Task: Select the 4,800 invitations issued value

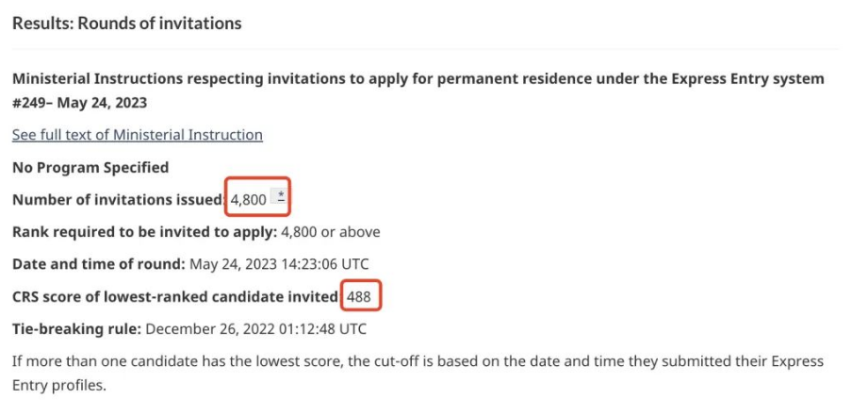Action: click(x=249, y=199)
